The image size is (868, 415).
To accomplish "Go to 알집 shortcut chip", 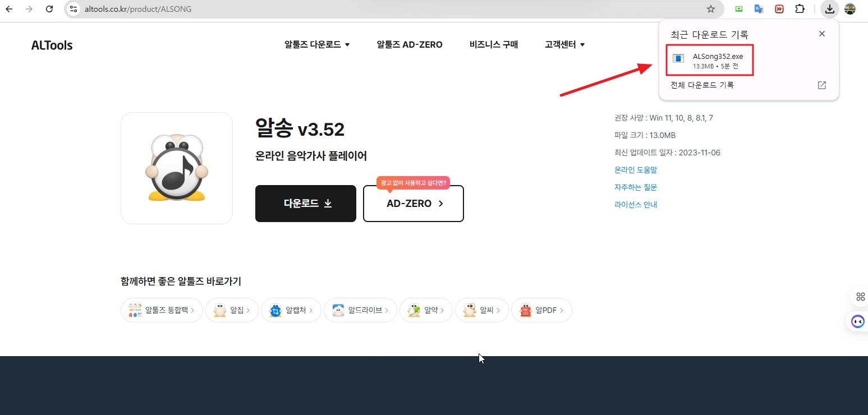I will 232,310.
